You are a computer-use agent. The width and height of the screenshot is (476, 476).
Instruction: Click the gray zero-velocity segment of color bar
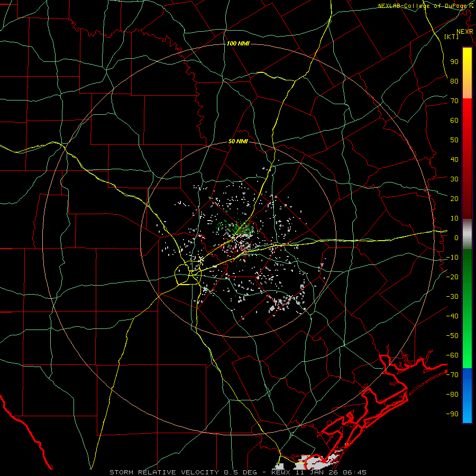pyautogui.click(x=467, y=234)
